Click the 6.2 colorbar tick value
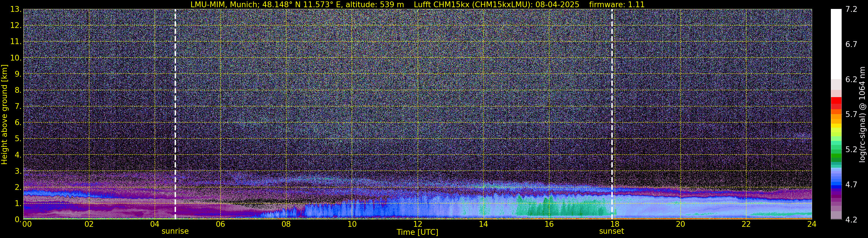Viewport: 868px width, 238px height. (851, 79)
